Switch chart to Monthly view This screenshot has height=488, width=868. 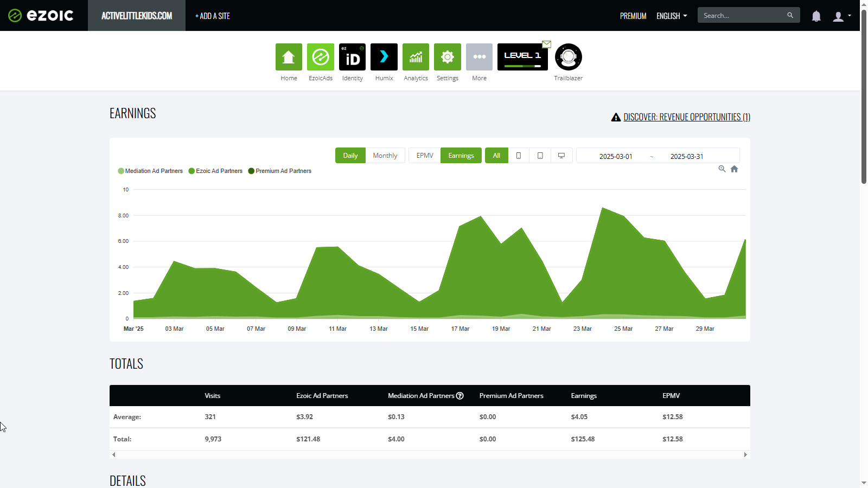tap(385, 156)
